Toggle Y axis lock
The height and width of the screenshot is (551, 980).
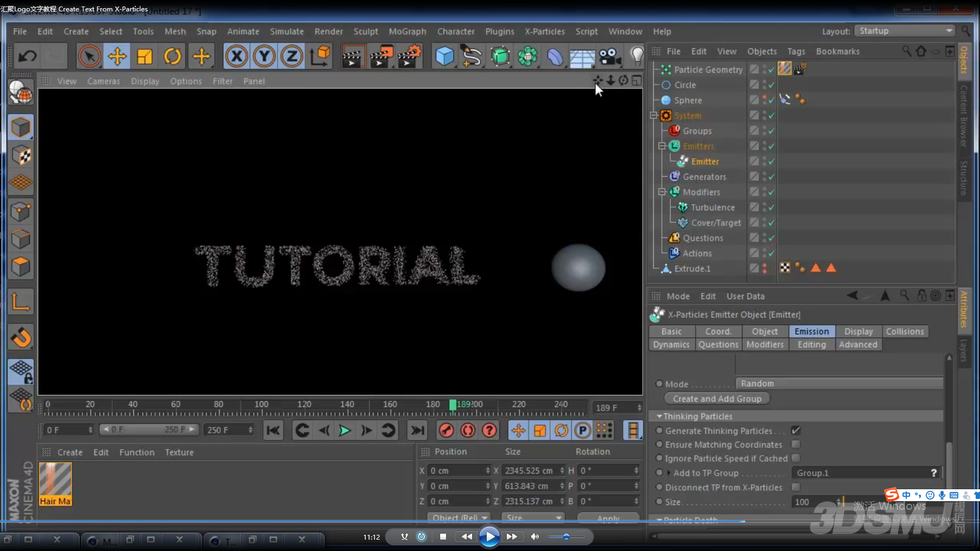(264, 56)
